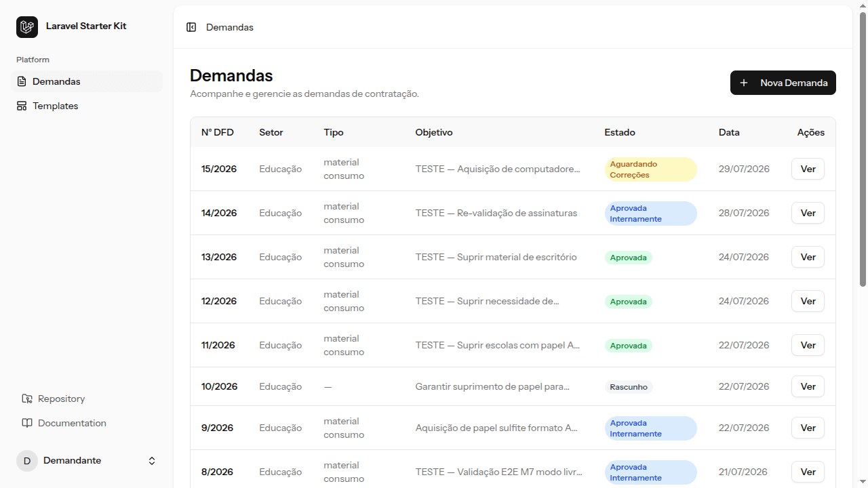Click Ver for demand 12/2026

pos(808,301)
